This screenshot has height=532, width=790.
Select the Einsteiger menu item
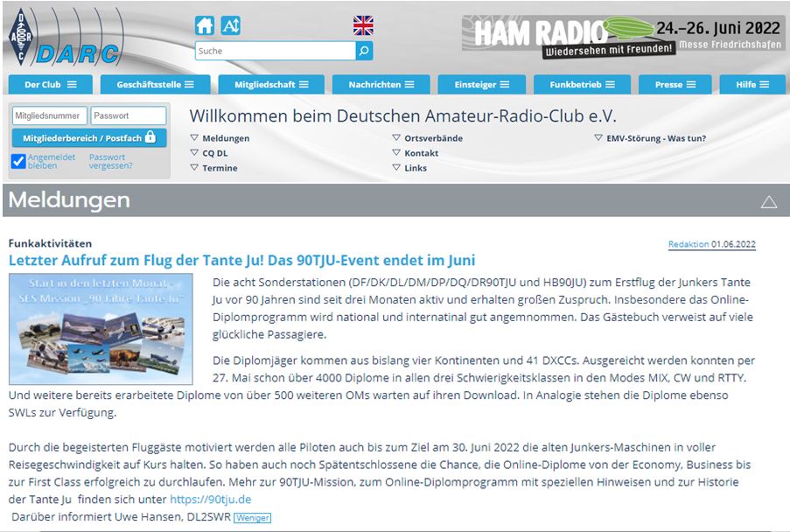pos(481,85)
